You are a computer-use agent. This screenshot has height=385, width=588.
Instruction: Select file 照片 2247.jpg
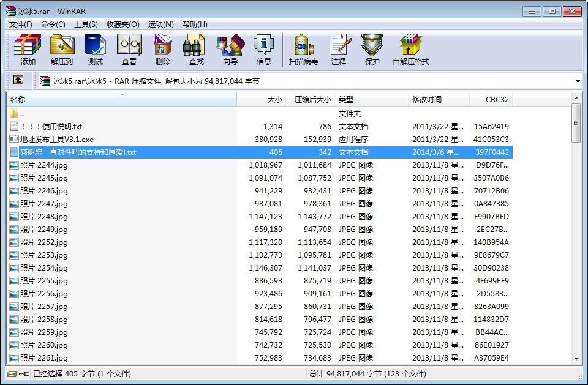tap(260, 204)
